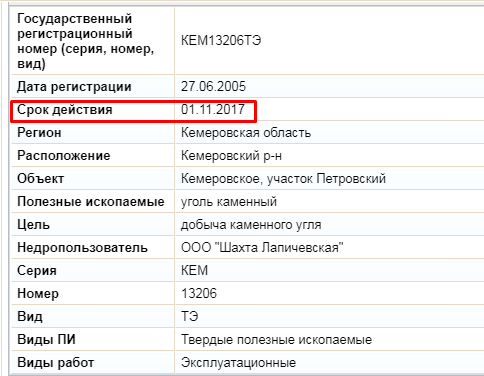This screenshot has height=376, width=484.
Task: Select the 'Номер' label
Action: 38,294
